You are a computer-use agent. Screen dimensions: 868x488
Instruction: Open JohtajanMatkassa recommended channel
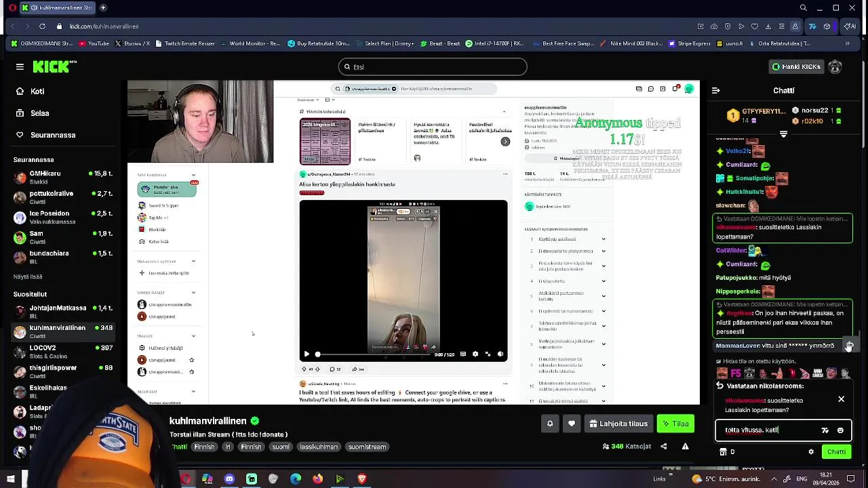63,311
